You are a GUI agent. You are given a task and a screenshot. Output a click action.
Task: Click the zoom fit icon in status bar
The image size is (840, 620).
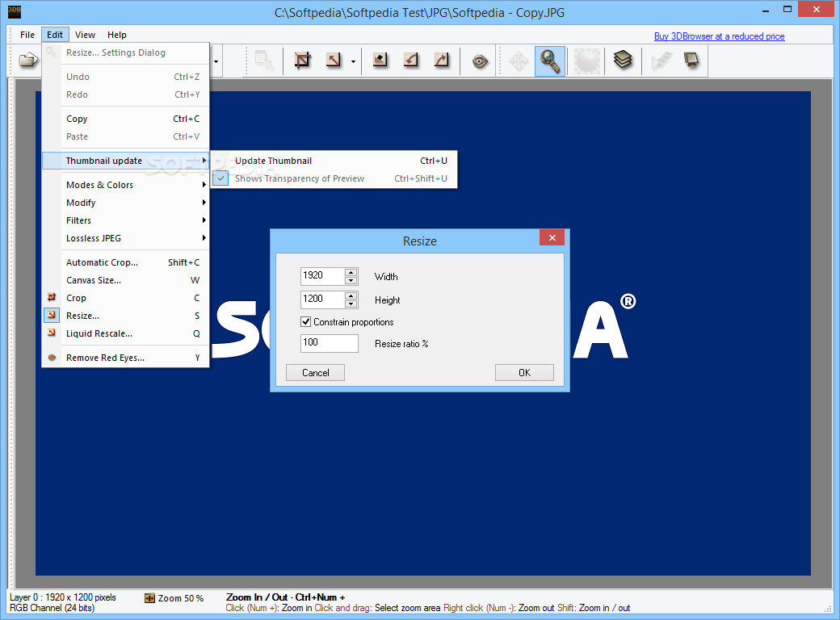(x=149, y=598)
